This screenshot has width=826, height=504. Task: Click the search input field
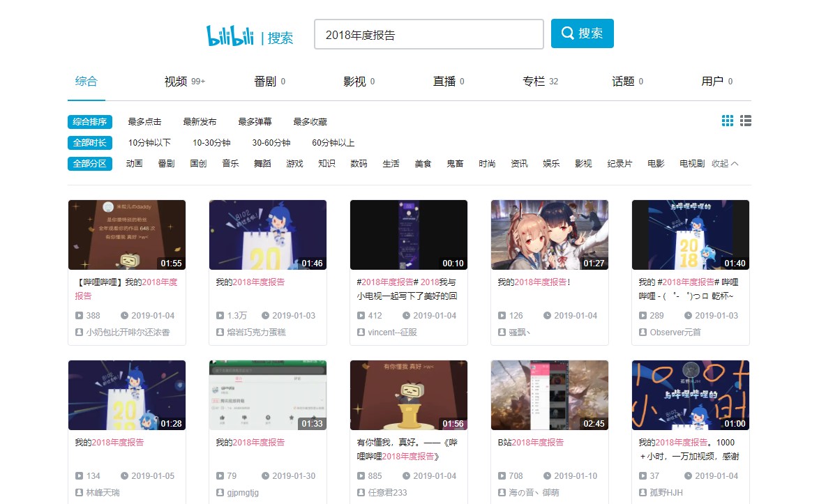tap(428, 34)
